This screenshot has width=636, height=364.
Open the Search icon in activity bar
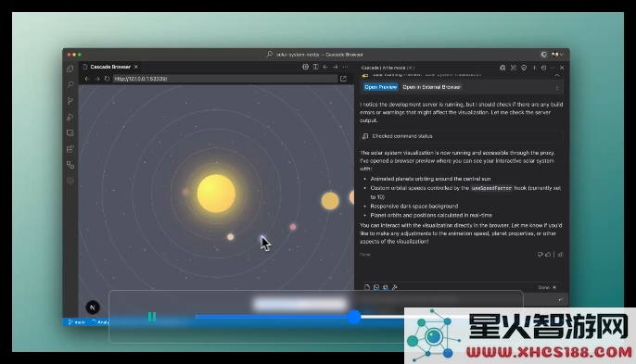tap(70, 84)
